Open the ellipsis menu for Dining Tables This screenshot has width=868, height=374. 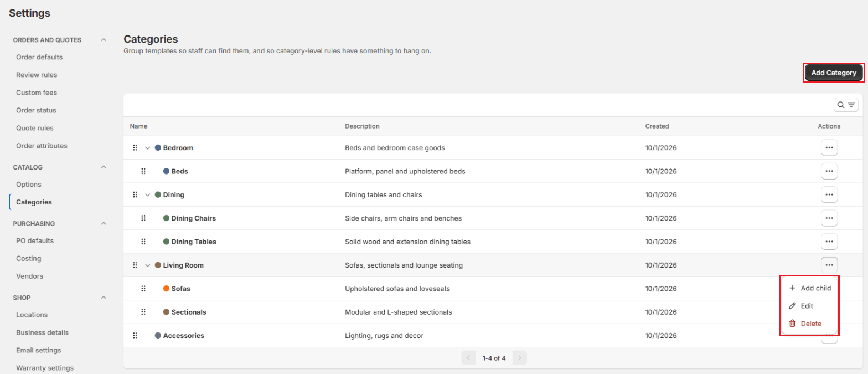coord(829,242)
